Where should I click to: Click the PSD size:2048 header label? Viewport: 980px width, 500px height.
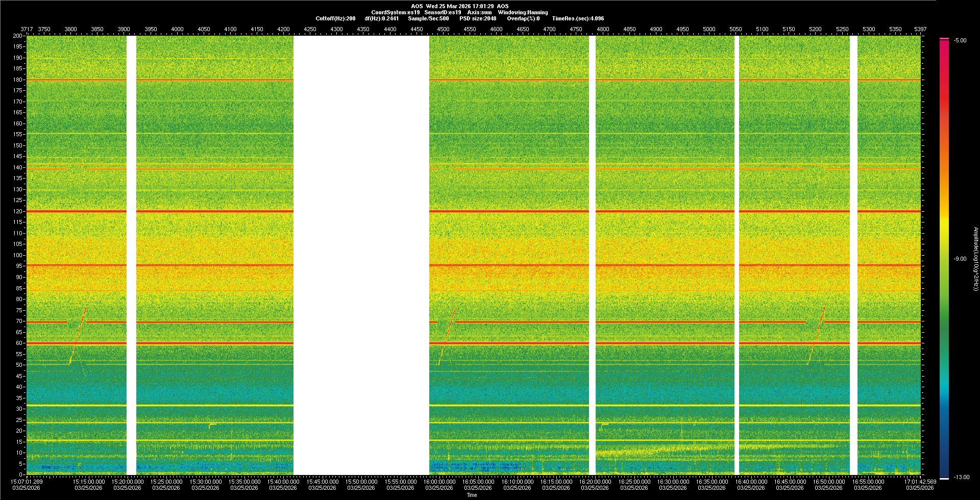[478, 19]
